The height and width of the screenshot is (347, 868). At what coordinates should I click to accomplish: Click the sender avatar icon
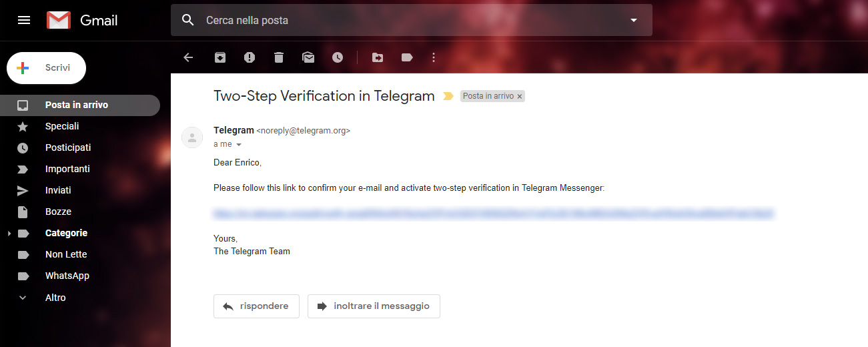(192, 137)
